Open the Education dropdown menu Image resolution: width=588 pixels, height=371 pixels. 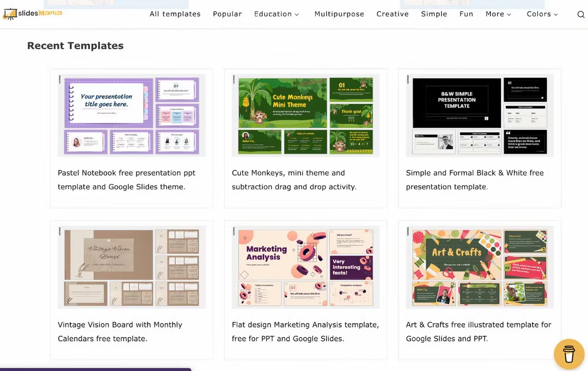click(x=276, y=14)
